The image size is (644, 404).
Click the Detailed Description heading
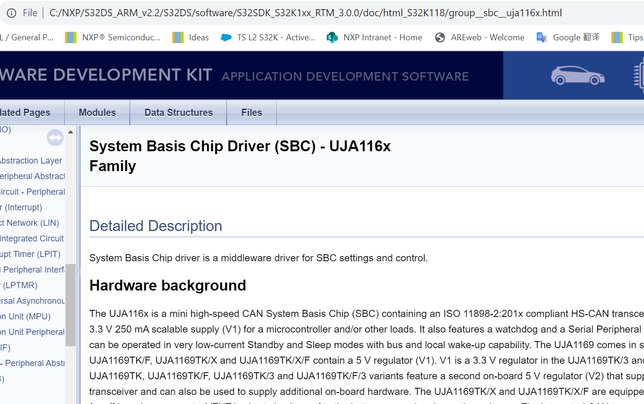156,226
